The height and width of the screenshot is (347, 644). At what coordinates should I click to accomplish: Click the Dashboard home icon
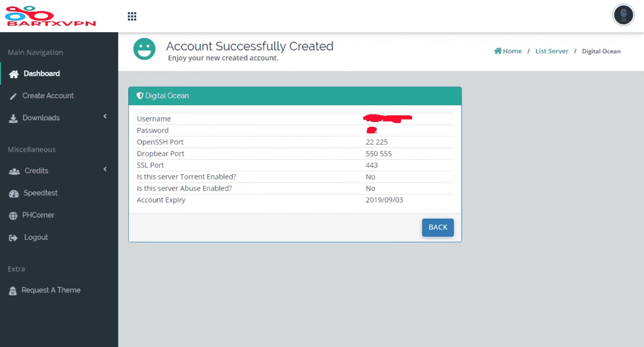tap(14, 74)
